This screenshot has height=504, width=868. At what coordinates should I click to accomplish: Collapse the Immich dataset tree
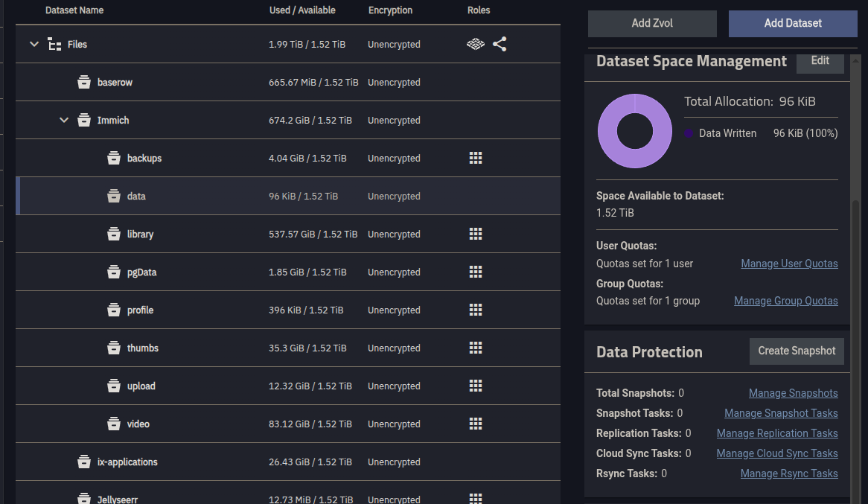tap(64, 121)
